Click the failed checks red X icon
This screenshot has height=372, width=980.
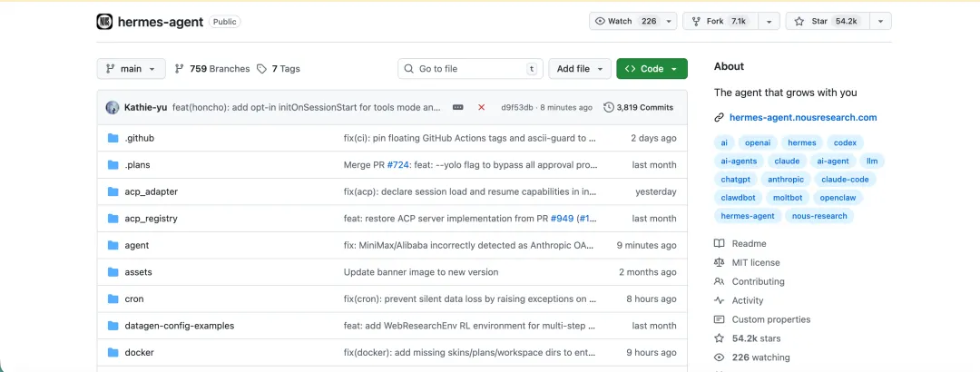[481, 108]
